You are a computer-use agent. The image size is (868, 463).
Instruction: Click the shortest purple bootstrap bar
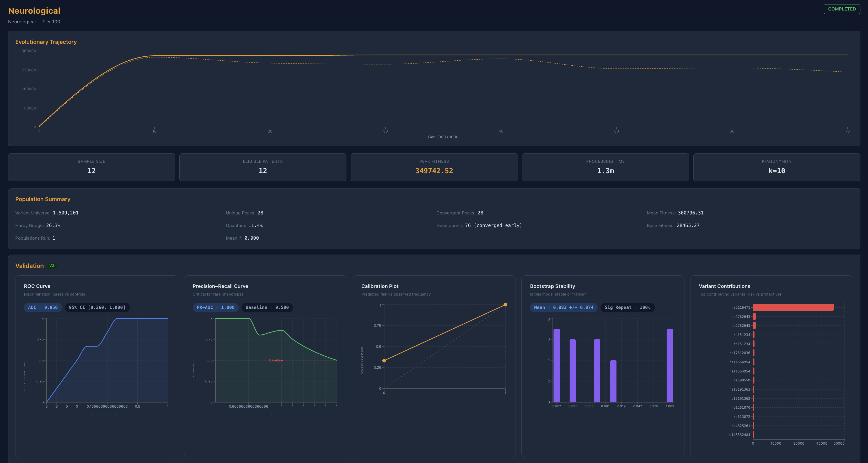(x=613, y=381)
